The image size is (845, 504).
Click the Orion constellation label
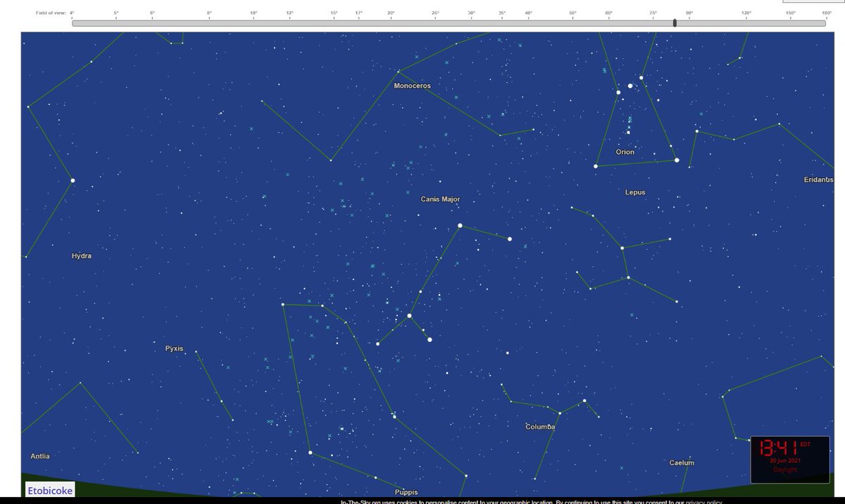(x=624, y=152)
